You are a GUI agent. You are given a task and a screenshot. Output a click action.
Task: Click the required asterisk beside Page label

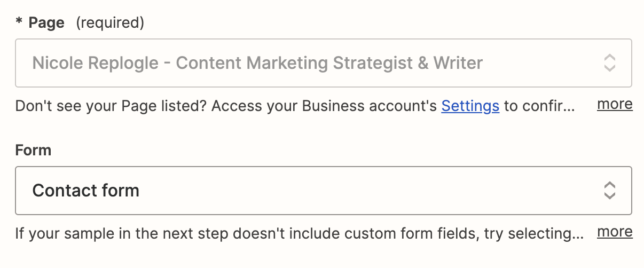pyautogui.click(x=19, y=23)
